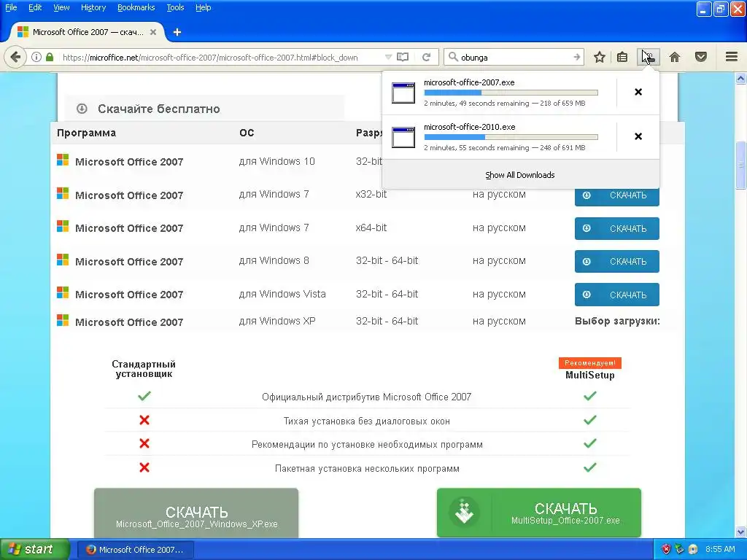Submit the obunga search with the arrow

[x=577, y=57]
